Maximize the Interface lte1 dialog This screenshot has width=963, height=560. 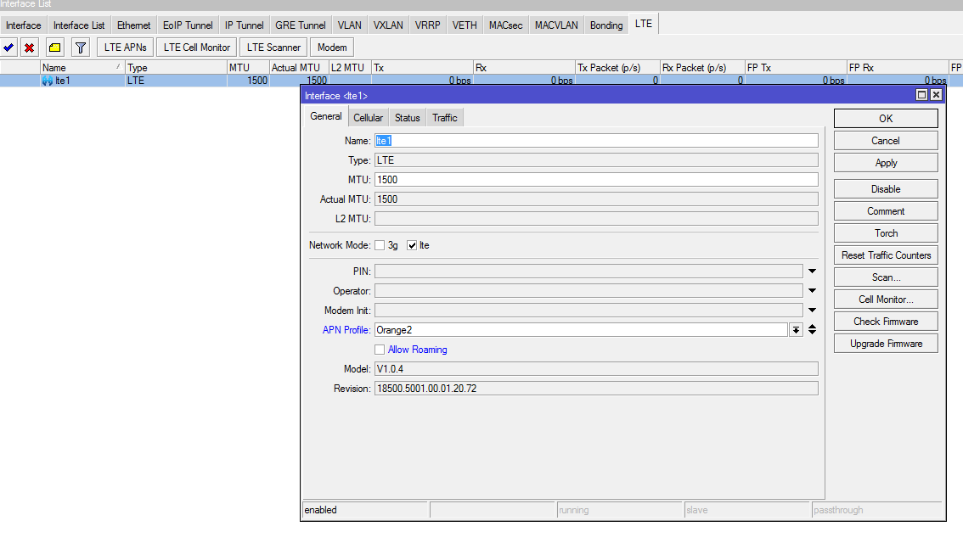(x=921, y=94)
